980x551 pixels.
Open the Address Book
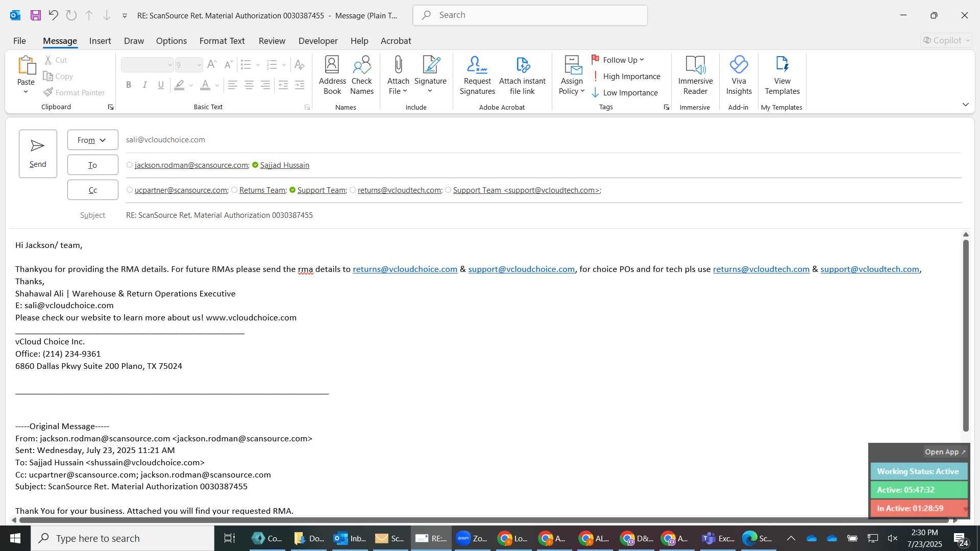click(332, 75)
